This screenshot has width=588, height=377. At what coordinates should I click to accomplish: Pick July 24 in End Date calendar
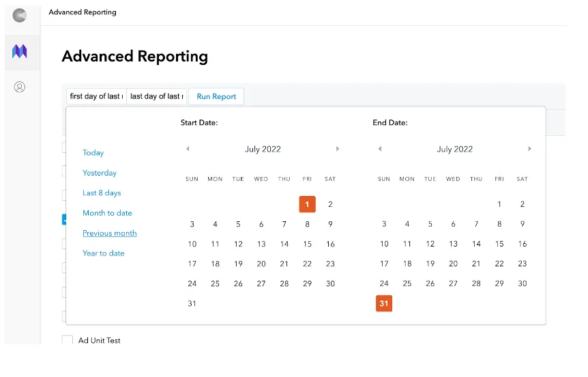[x=384, y=283]
